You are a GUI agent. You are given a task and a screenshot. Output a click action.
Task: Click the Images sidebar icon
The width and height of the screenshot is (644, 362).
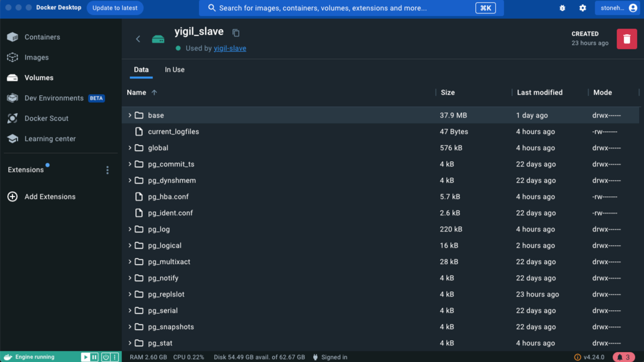[x=13, y=57]
